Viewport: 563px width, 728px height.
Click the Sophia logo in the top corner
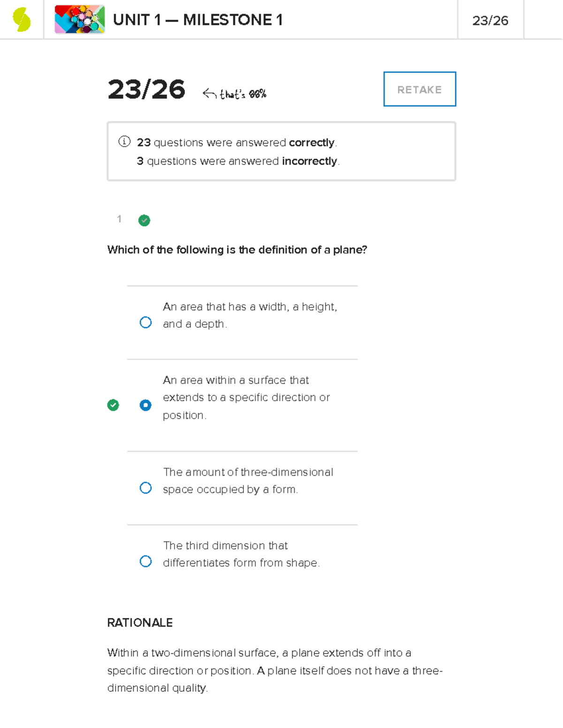(x=21, y=20)
